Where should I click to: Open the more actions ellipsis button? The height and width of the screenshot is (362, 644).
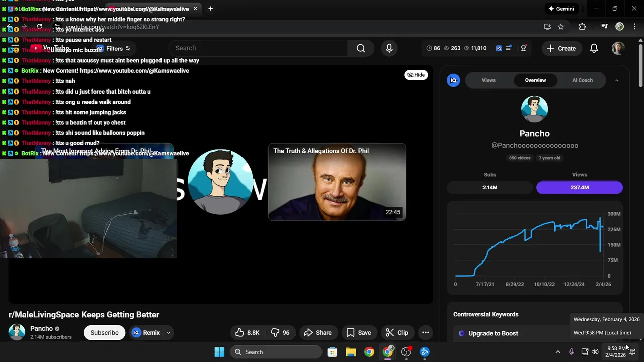click(x=426, y=333)
